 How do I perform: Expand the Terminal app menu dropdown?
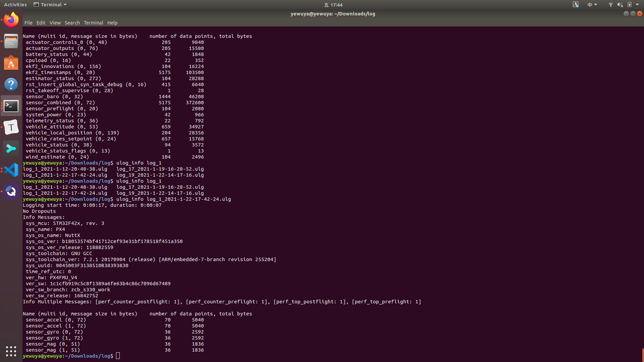click(x=50, y=5)
